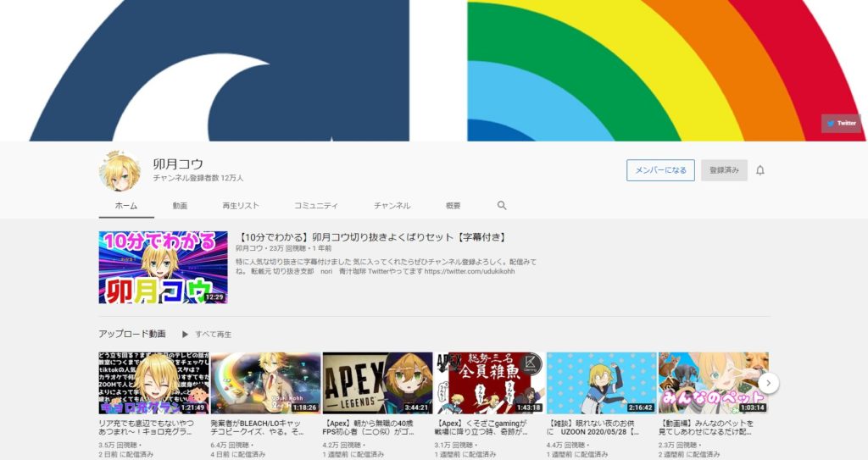
Task: Click すべて再生 play all link
Action: point(213,335)
